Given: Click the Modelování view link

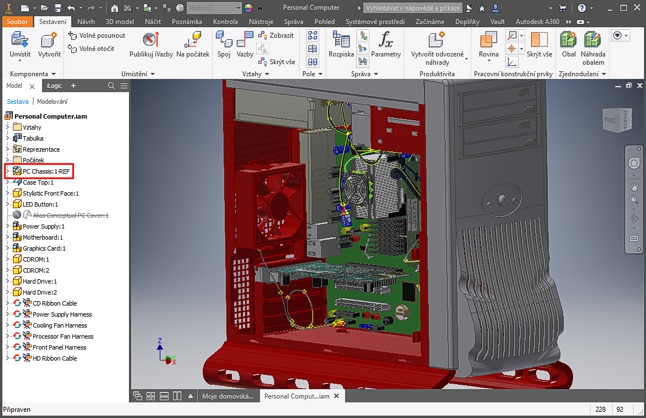Looking at the screenshot, I should point(52,101).
